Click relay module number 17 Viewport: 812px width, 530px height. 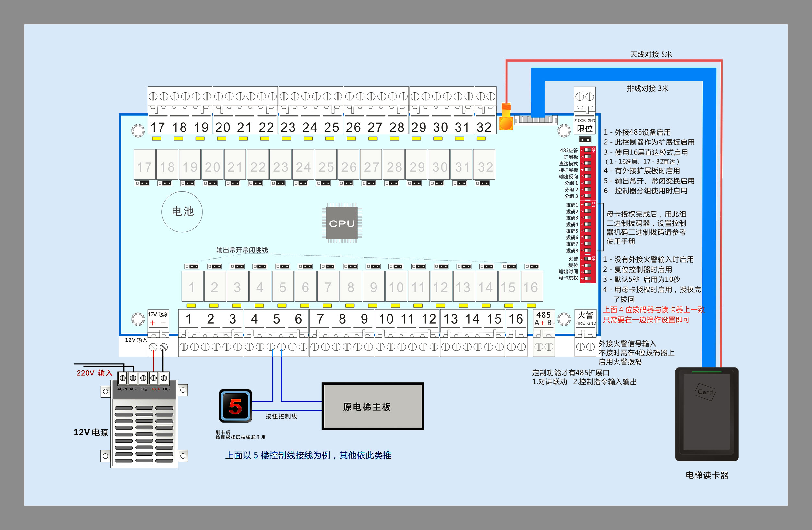144,164
